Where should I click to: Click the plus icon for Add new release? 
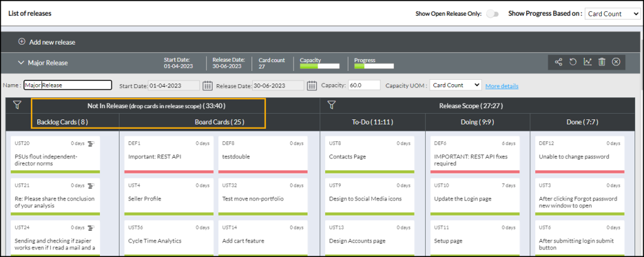(22, 42)
